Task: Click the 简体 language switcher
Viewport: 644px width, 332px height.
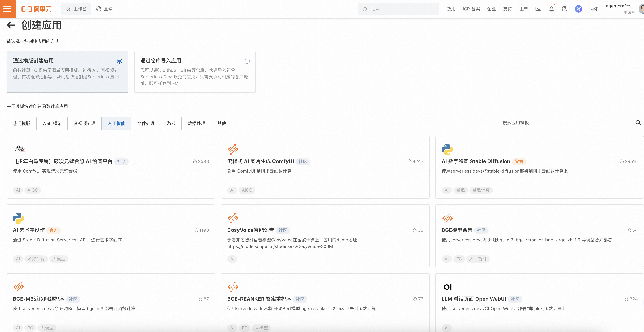Action: click(594, 9)
